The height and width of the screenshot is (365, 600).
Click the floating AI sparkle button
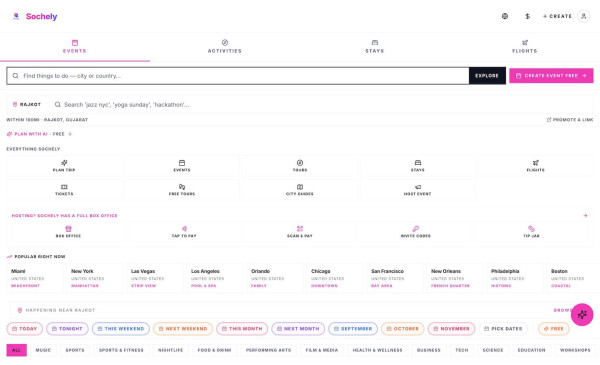pos(582,314)
